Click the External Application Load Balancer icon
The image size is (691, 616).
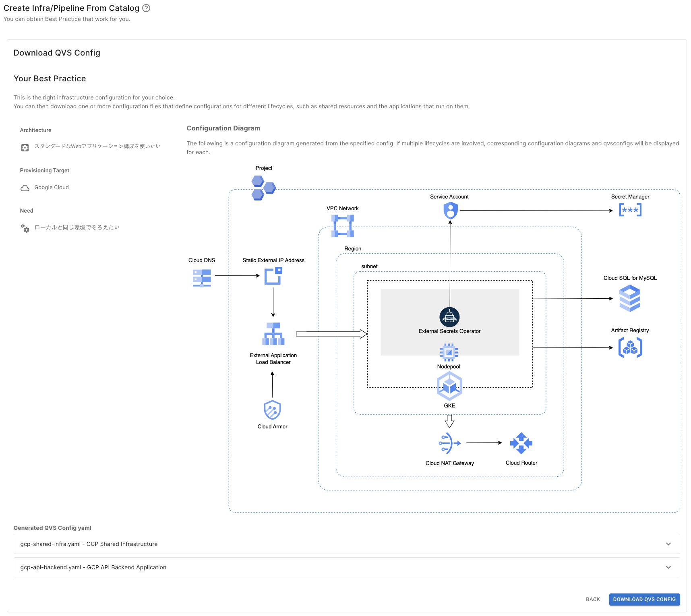coord(273,334)
